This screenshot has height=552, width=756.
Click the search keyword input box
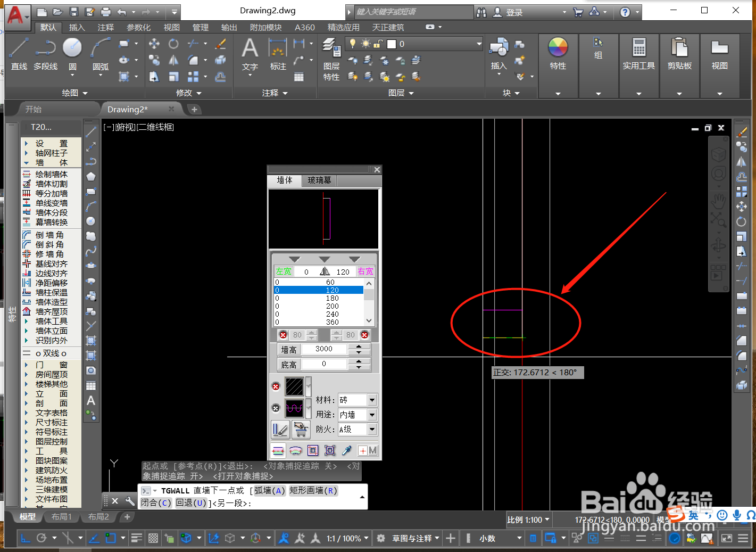pos(413,12)
